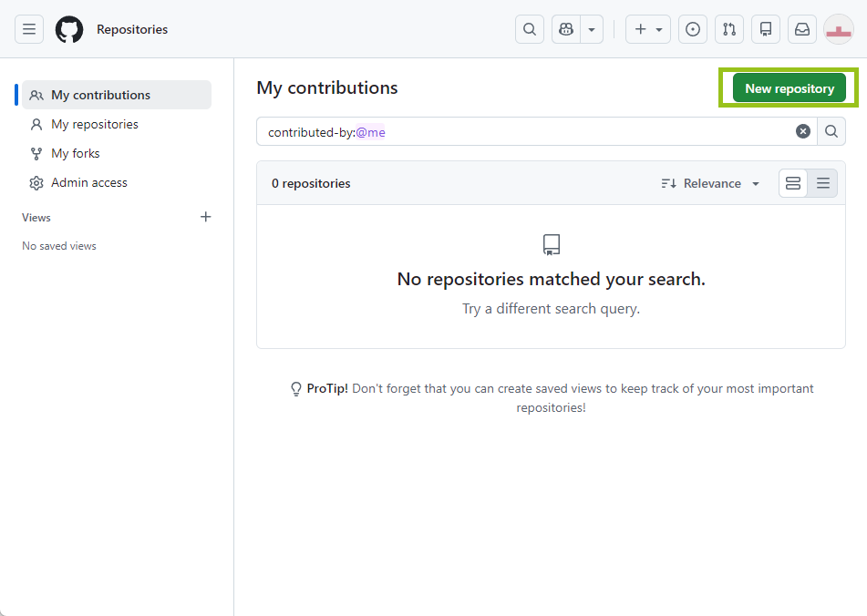Click the My contributions page heading

point(327,87)
